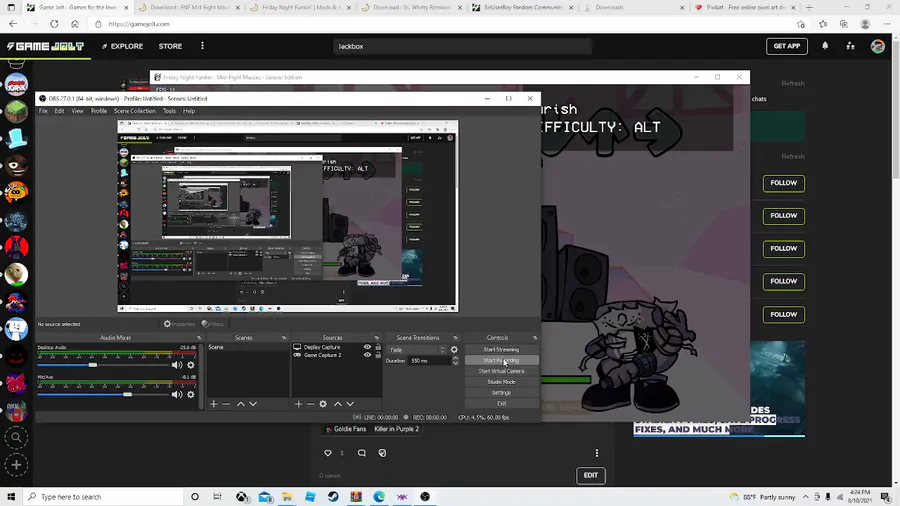Toggle visibility of Game Capture 2 source
900x506 pixels.
tap(367, 355)
